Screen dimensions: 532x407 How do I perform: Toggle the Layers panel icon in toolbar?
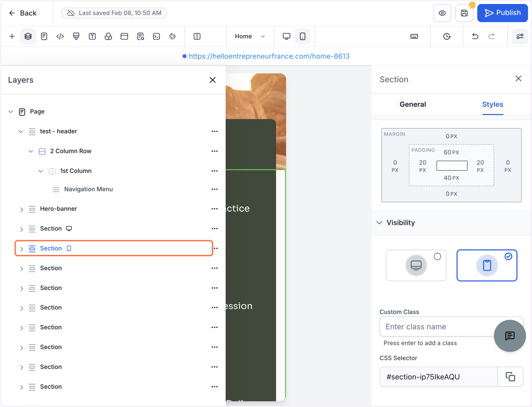coord(28,36)
